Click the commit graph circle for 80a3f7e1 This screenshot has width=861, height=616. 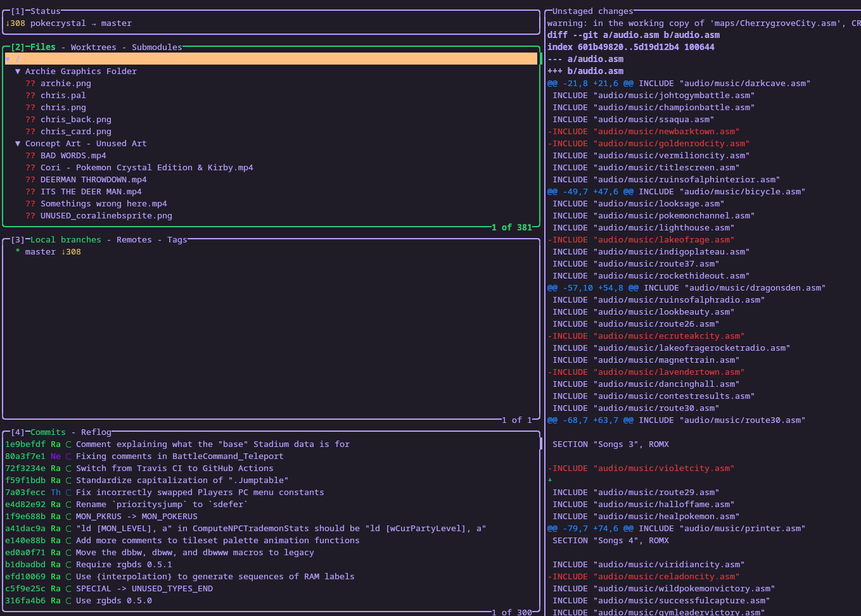pyautogui.click(x=68, y=456)
